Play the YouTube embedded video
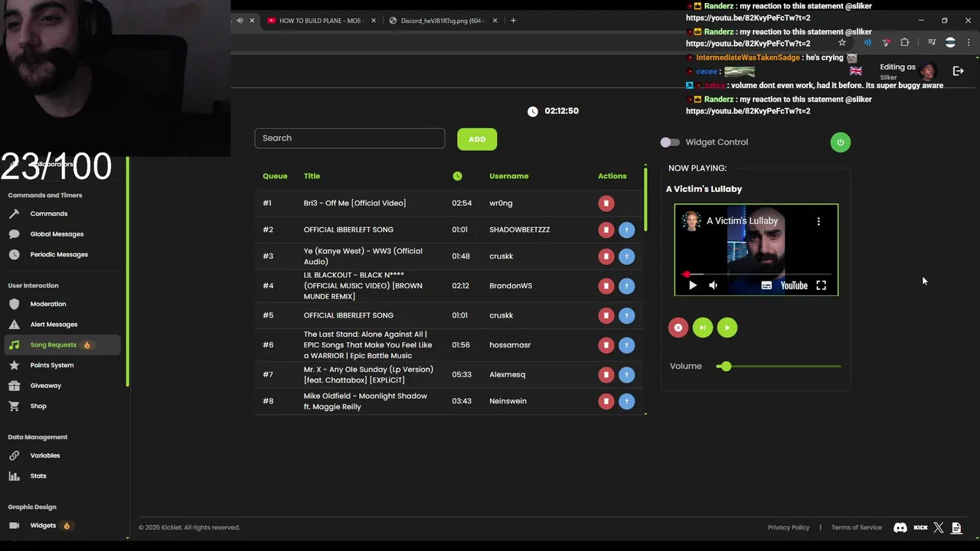 (692, 285)
